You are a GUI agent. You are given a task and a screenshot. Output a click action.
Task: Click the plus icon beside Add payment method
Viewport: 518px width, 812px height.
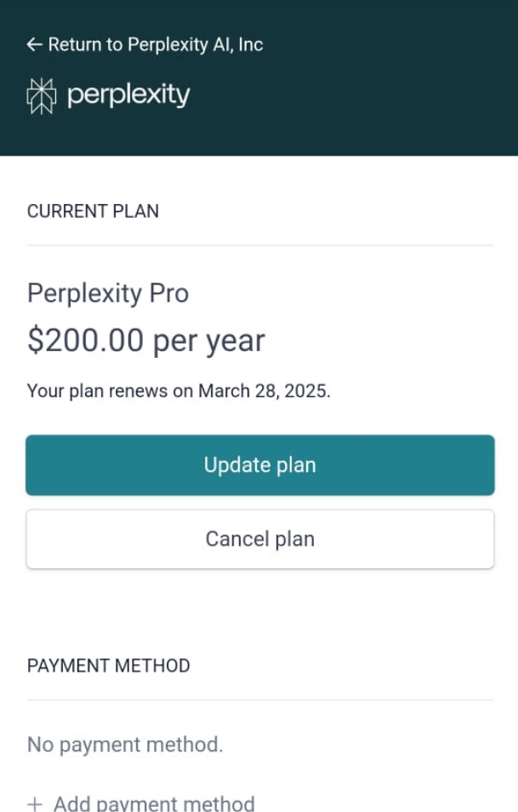35,803
